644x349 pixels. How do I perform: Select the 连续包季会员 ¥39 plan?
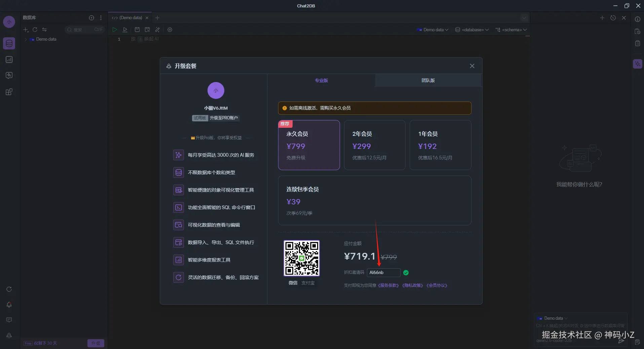(375, 200)
